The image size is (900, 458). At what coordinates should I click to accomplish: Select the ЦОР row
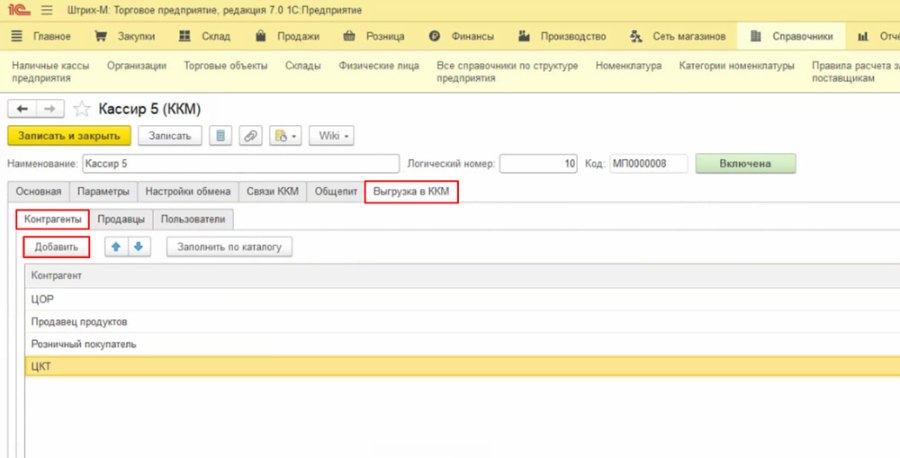(x=462, y=299)
